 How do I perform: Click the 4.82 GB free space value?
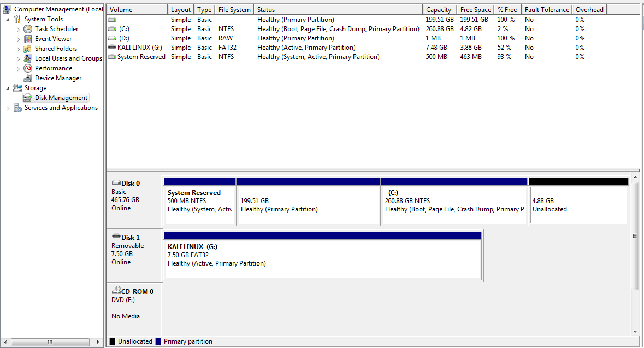point(471,29)
